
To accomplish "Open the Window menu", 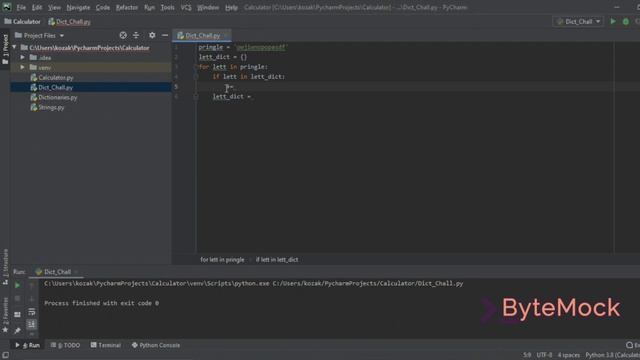I will tap(208, 7).
